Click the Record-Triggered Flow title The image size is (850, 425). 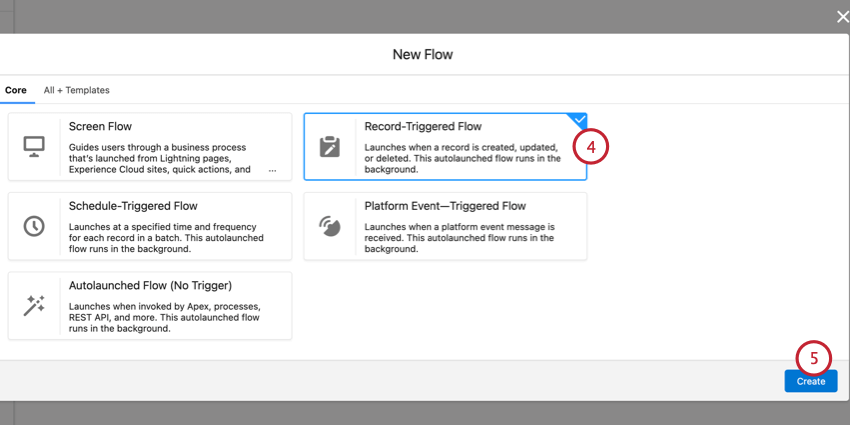click(x=423, y=127)
